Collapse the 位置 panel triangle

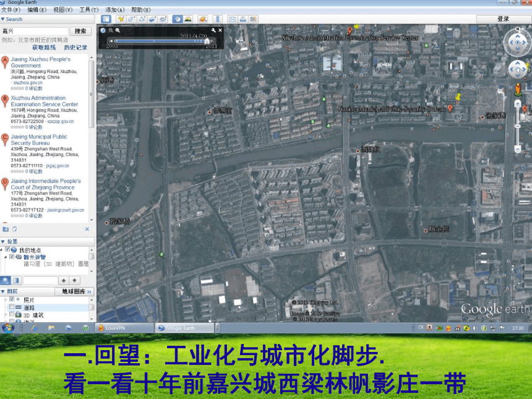point(2,241)
